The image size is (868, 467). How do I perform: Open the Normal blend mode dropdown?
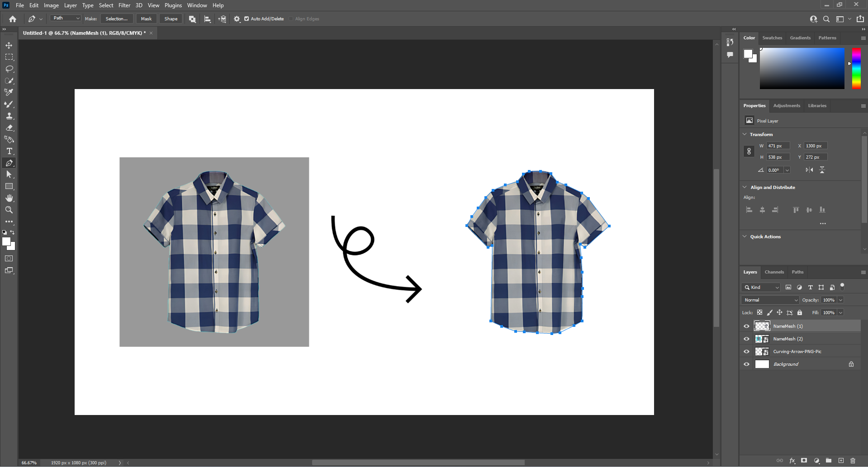tap(769, 300)
